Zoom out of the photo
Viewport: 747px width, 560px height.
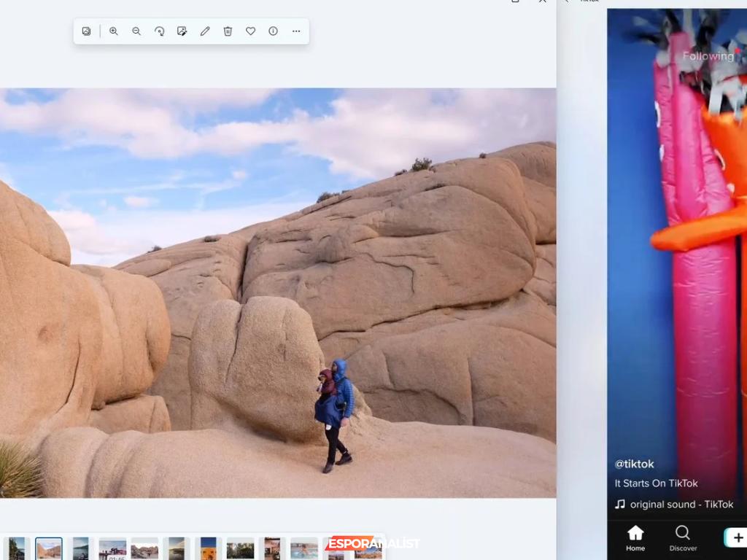click(x=136, y=31)
